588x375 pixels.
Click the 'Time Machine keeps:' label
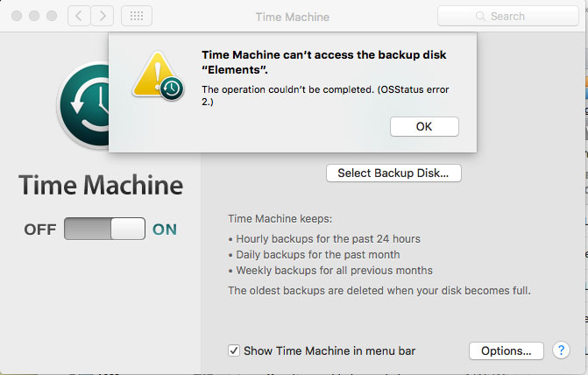280,219
